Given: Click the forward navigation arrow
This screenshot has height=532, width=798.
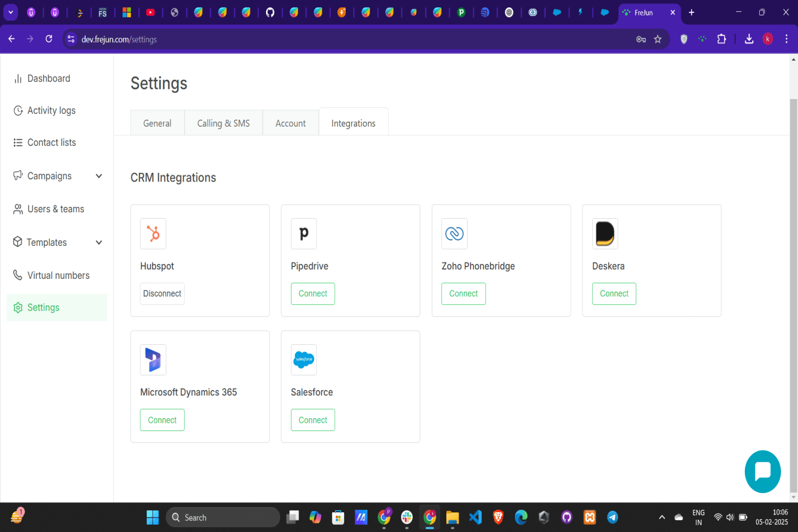Looking at the screenshot, I should point(30,39).
